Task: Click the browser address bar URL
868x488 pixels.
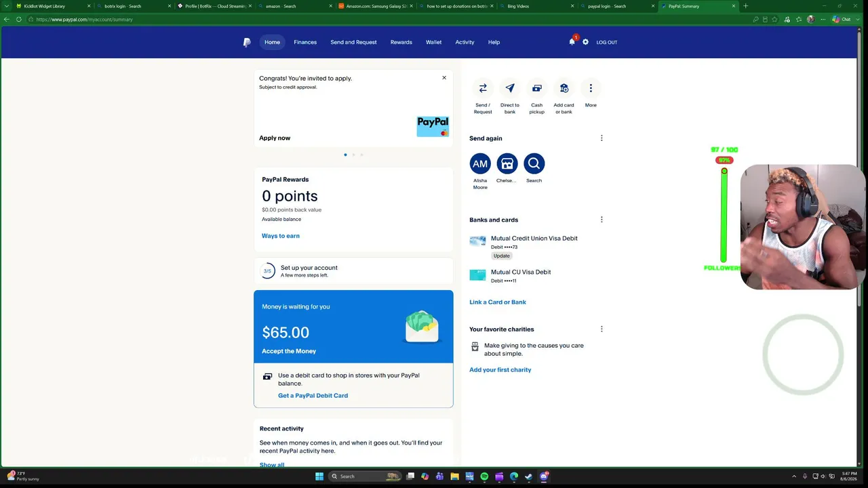Action: click(85, 19)
